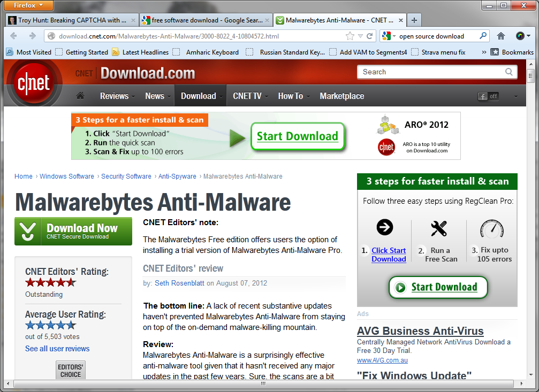Screen dimensions: 539x392
Task: Click sidebar Start Download button
Action: click(438, 287)
